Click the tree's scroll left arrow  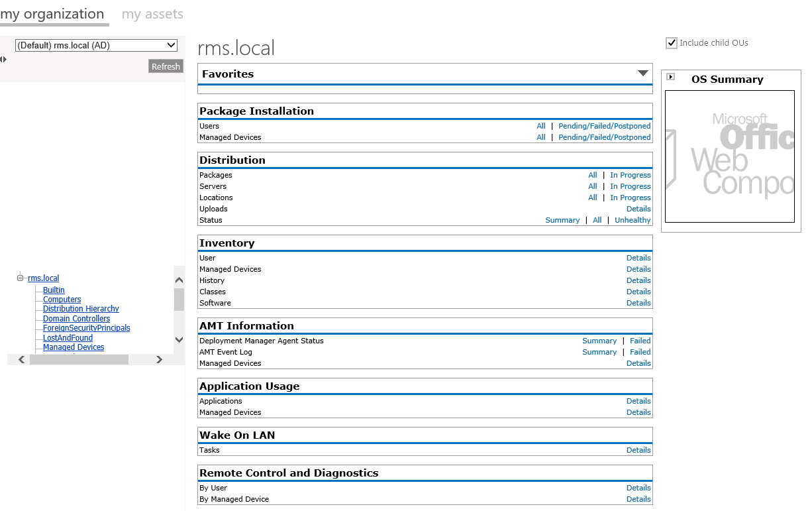[x=22, y=359]
